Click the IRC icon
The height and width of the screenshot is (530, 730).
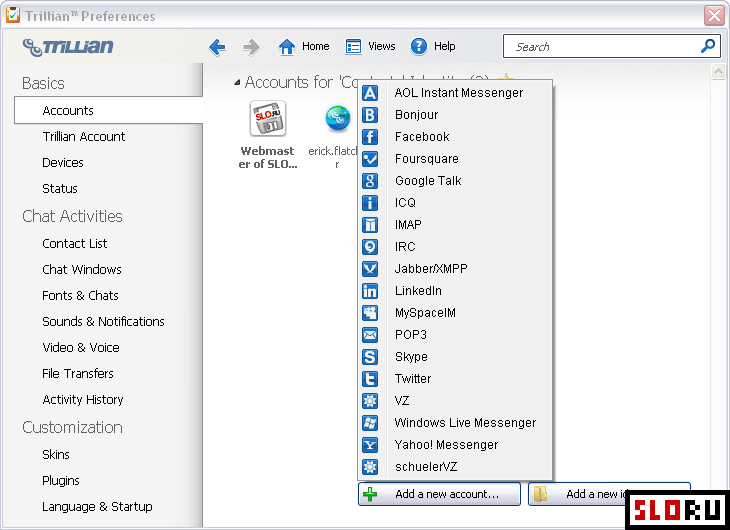click(x=370, y=247)
